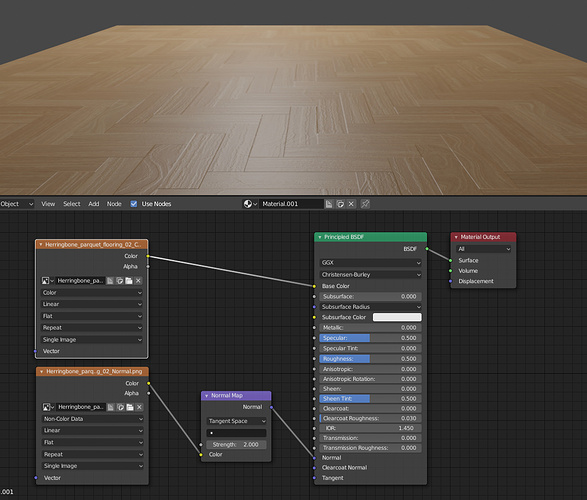Viewport: 587px width, 500px height.
Task: Collapse the Principled BSDF node
Action: pyautogui.click(x=320, y=237)
